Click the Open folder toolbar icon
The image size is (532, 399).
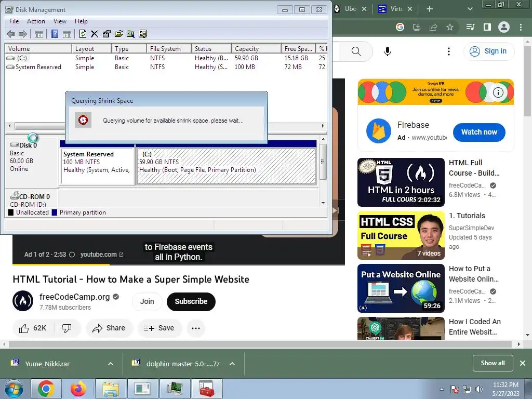118,34
